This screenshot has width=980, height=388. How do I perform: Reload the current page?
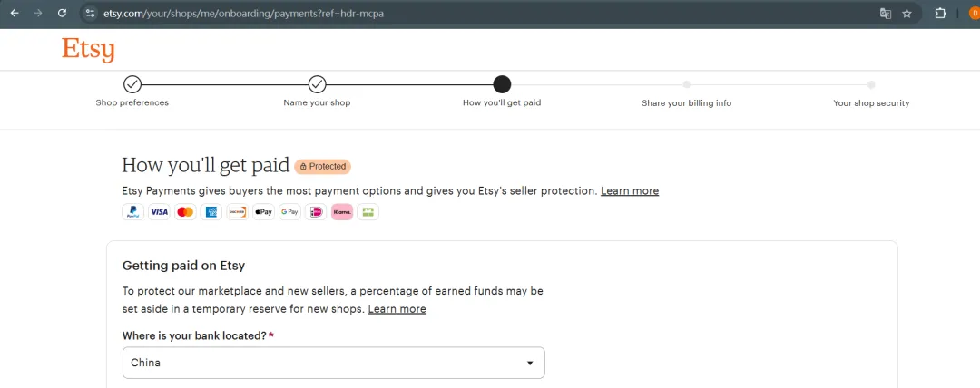point(62,14)
